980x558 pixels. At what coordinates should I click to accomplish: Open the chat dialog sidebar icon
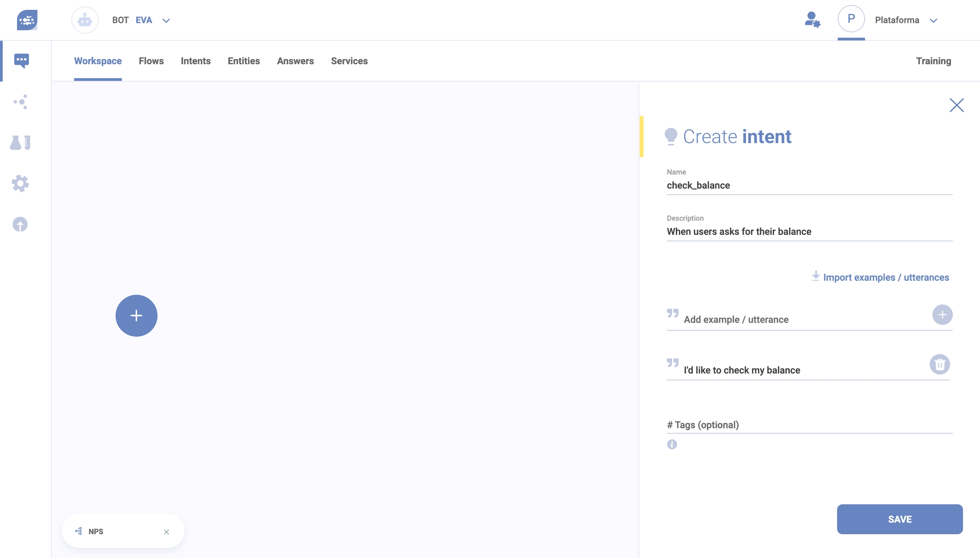[21, 61]
